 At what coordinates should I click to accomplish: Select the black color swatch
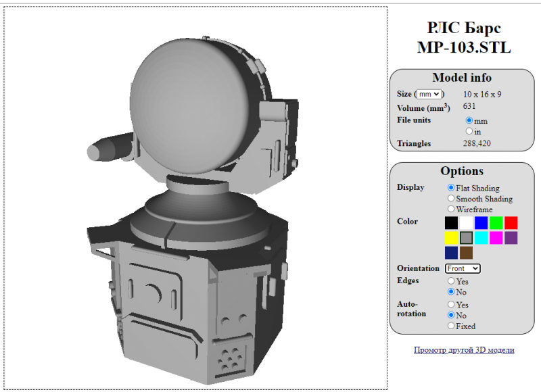click(x=451, y=223)
